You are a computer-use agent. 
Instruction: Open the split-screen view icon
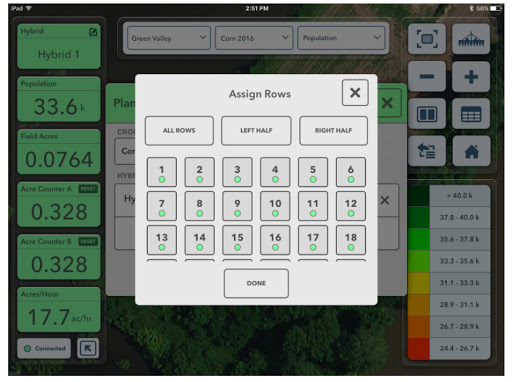tap(427, 114)
